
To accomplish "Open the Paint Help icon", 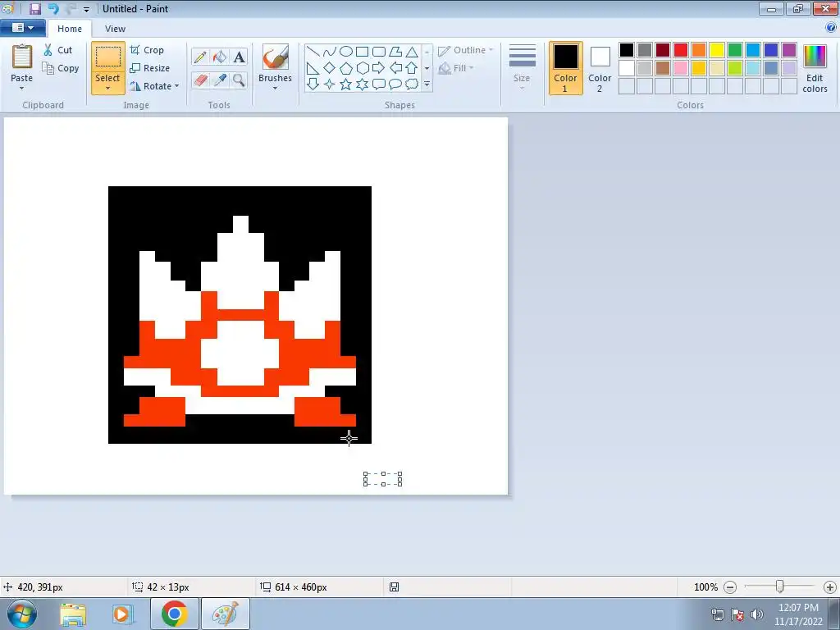I will [x=831, y=27].
